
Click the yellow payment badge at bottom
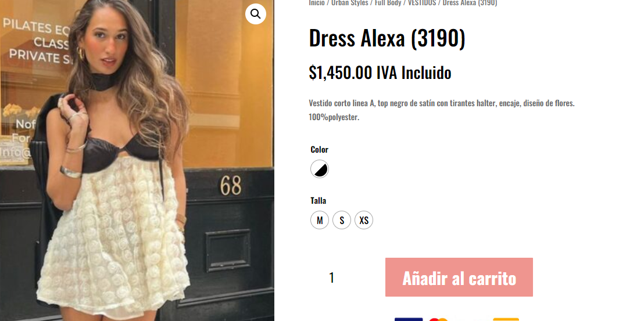tap(506, 319)
